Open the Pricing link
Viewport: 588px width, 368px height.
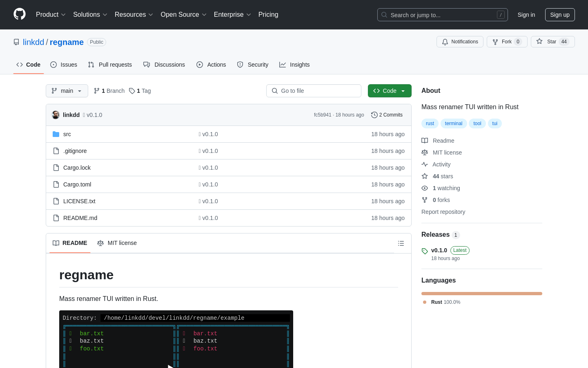point(268,15)
